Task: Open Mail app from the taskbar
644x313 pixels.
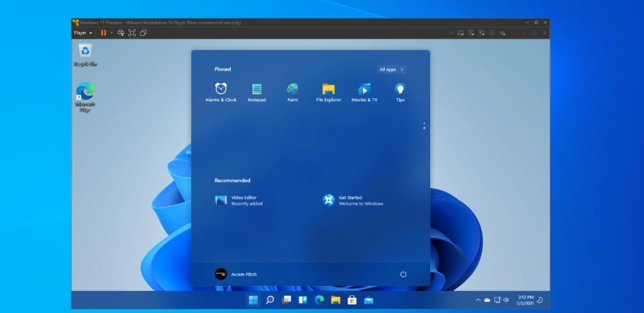Action: point(369,300)
